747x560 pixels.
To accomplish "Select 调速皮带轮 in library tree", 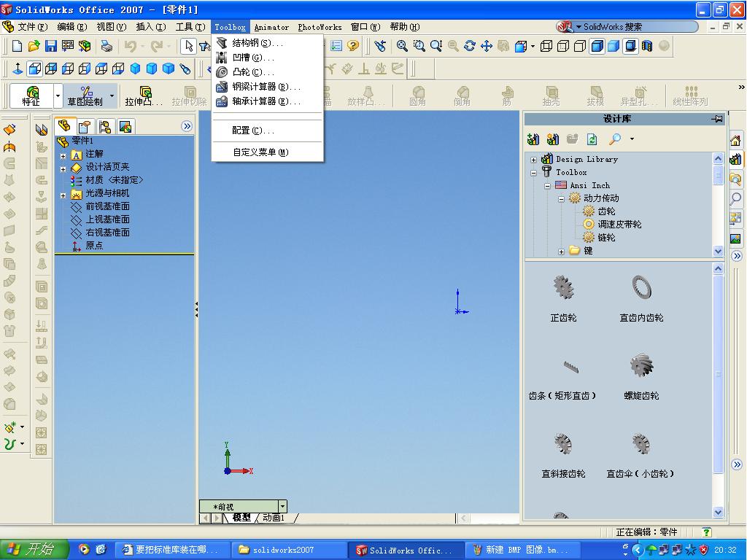I will pyautogui.click(x=619, y=225).
